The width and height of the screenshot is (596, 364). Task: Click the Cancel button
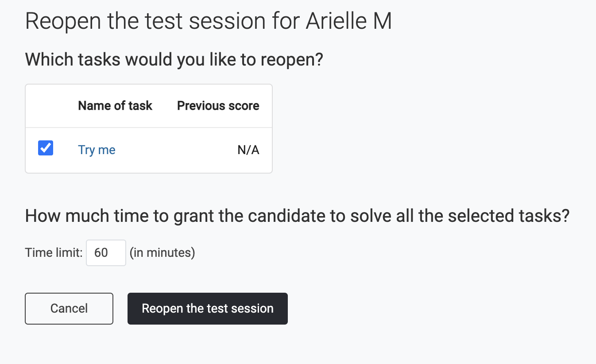[69, 309]
